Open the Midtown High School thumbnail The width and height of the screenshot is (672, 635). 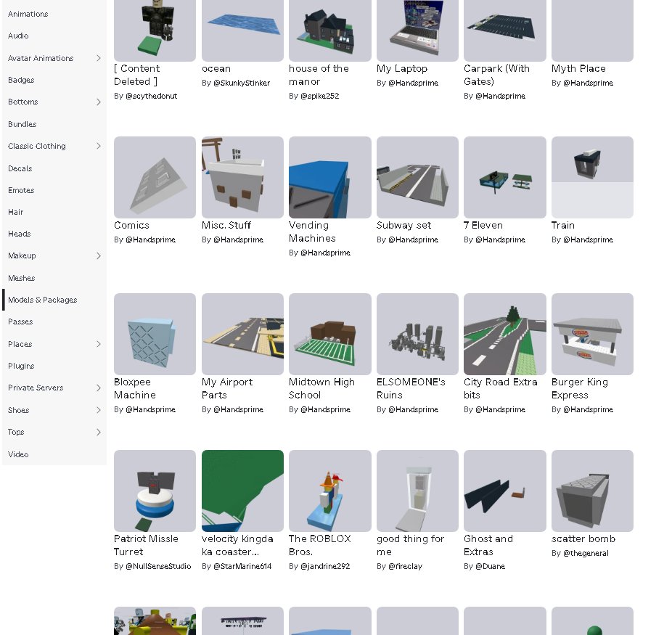point(330,335)
